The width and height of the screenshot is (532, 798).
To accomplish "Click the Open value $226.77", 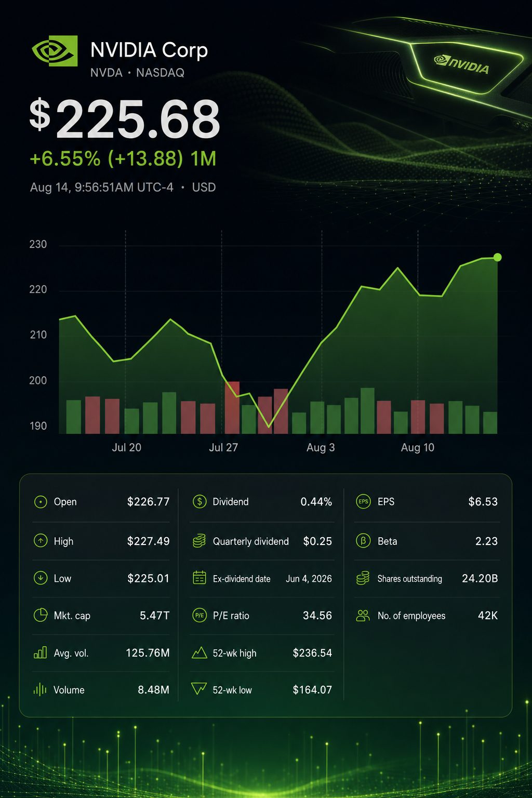I will click(x=148, y=502).
